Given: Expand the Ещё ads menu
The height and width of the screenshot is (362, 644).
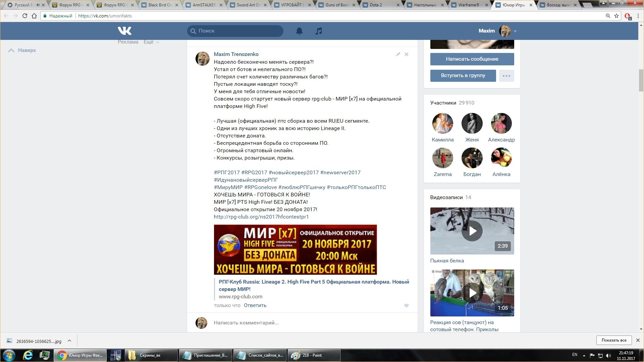Looking at the screenshot, I should (x=151, y=42).
